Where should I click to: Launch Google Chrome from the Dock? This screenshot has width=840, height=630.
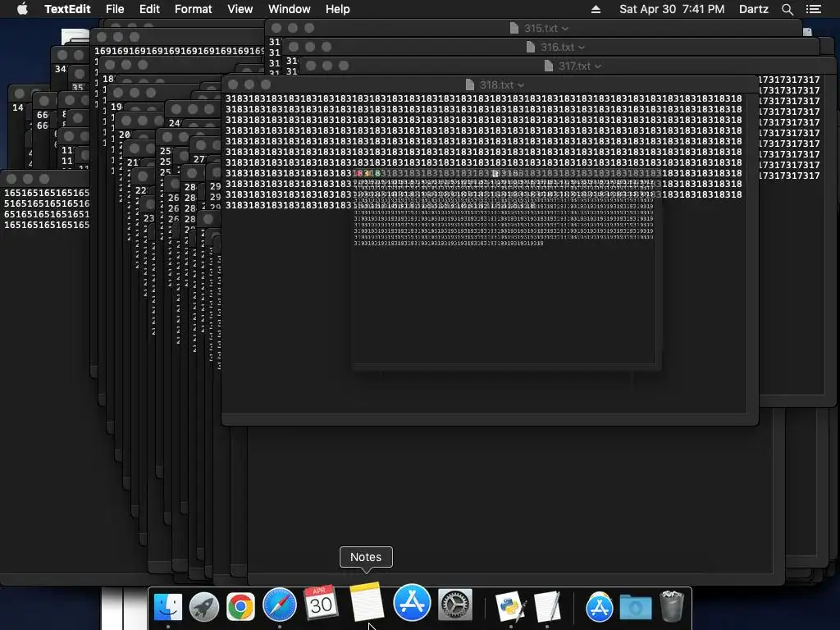coord(240,607)
